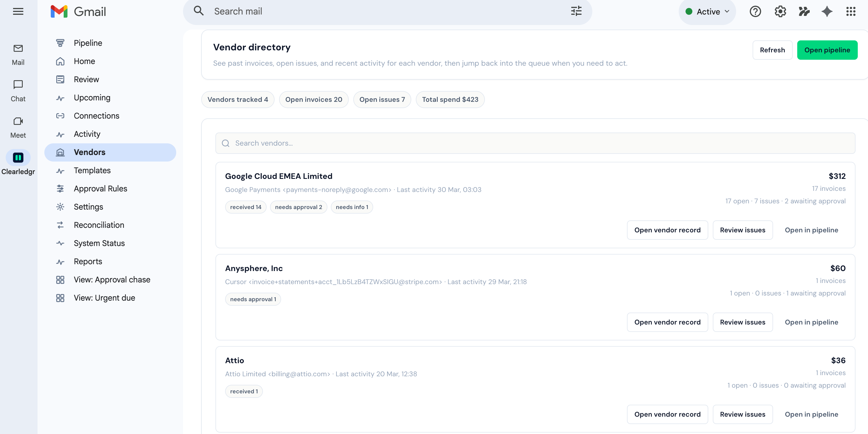This screenshot has height=434, width=868.
Task: Toggle the needs approval badge for Google Cloud
Action: tap(298, 207)
